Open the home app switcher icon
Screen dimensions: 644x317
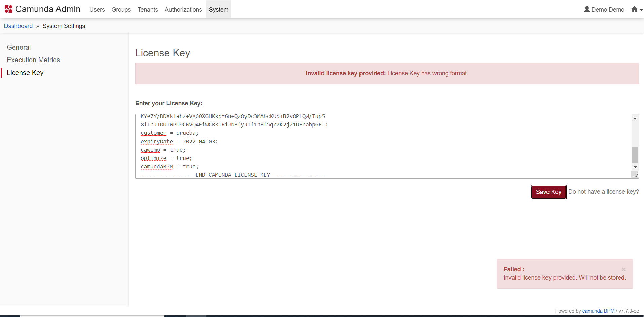click(x=634, y=9)
